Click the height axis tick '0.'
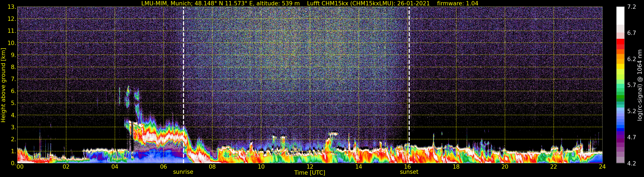 13,163
